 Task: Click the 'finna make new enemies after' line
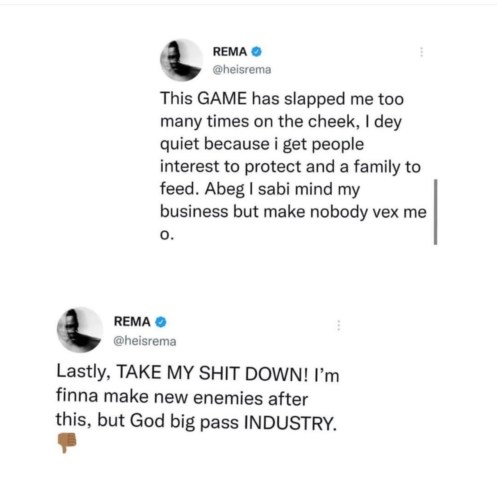[182, 397]
